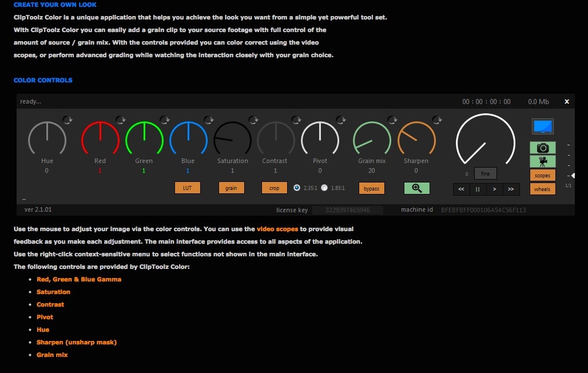Open the 'Grain mix' link in the list
This screenshot has height=373, width=588.
52,355
